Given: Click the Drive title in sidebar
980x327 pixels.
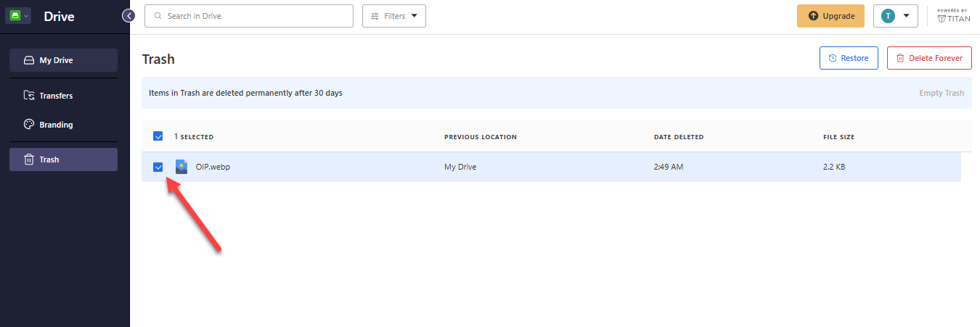Looking at the screenshot, I should (59, 16).
